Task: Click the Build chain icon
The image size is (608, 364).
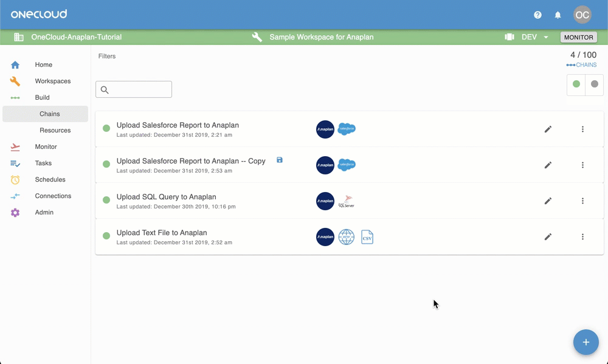Action: coord(15,98)
